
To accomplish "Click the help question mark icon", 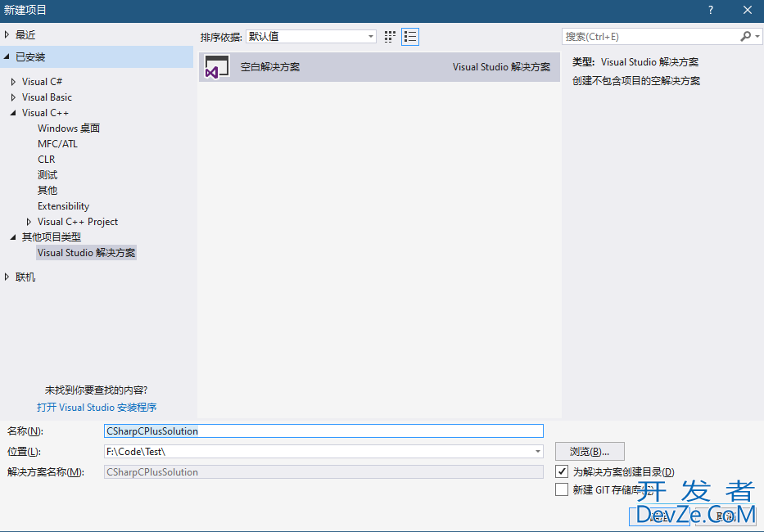I will point(710,10).
